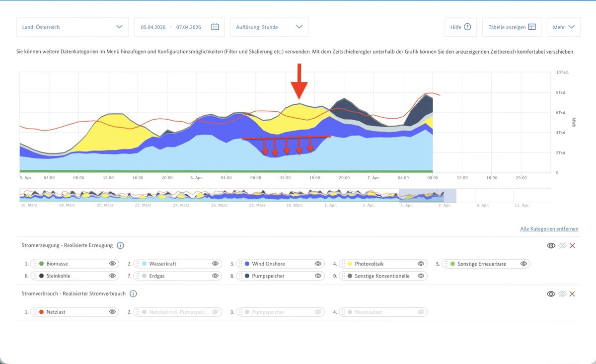Open the Auflösung: Stunde dropdown
Image resolution: width=596 pixels, height=364 pixels.
coord(269,27)
